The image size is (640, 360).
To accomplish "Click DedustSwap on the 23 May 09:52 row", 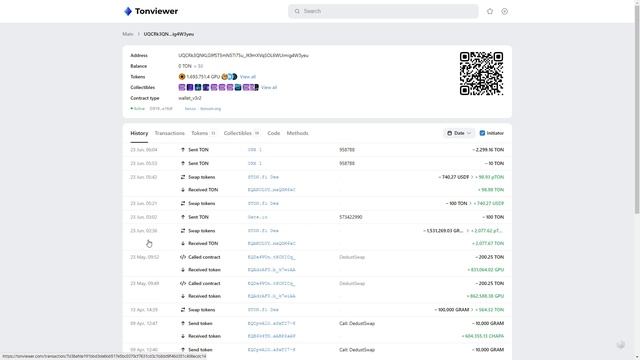I will tap(352, 257).
